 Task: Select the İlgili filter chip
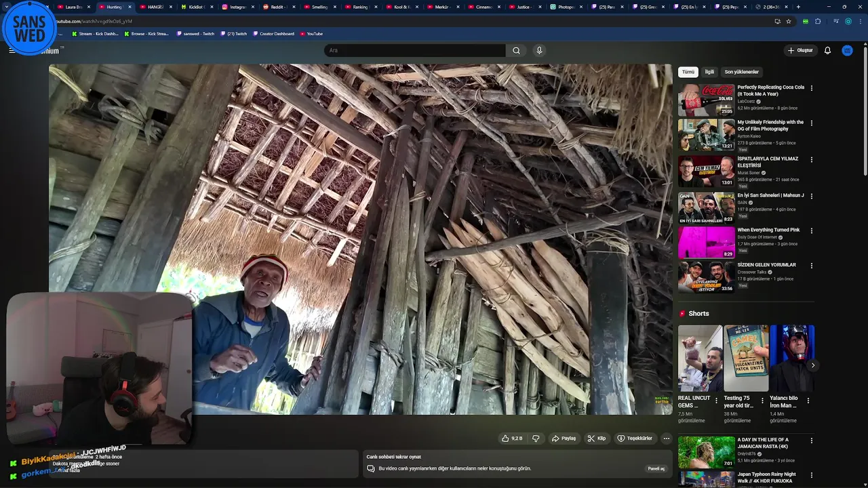709,72
